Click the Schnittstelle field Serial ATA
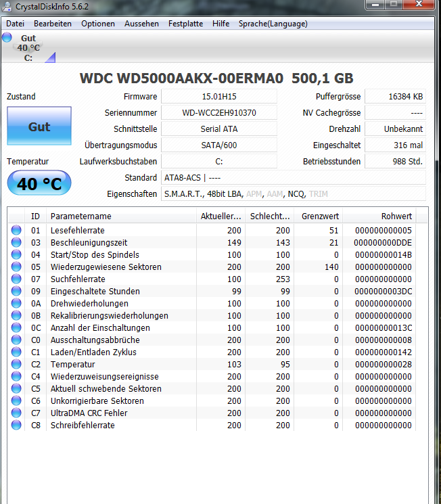The width and height of the screenshot is (441, 504). click(x=219, y=129)
